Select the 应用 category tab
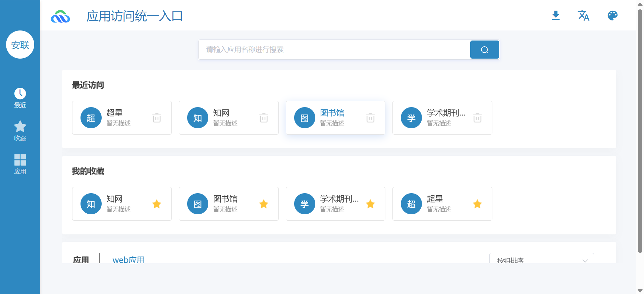This screenshot has width=644, height=294. pos(81,260)
